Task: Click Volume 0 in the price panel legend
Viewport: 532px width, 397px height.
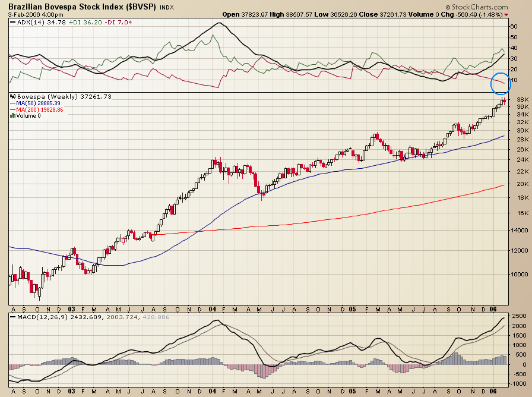Action: click(x=28, y=116)
